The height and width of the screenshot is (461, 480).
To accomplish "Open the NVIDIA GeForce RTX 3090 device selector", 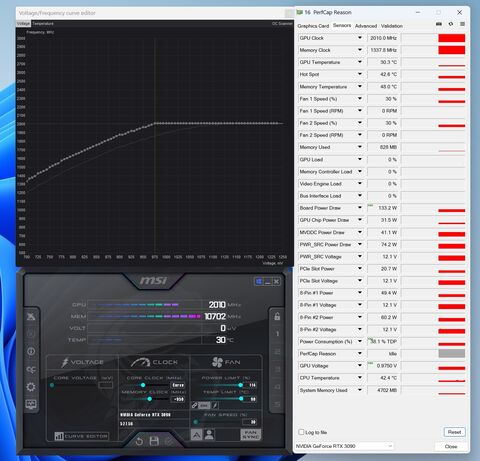I will (x=344, y=446).
